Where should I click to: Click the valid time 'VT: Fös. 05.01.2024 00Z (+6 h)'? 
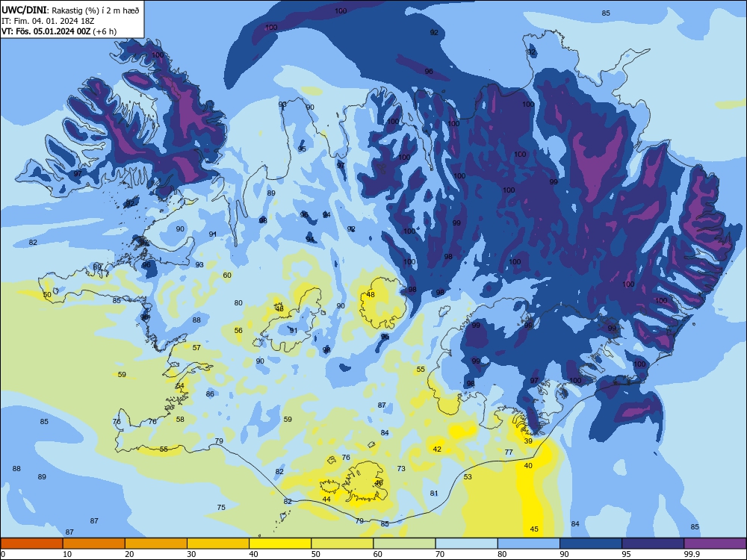(x=59, y=31)
